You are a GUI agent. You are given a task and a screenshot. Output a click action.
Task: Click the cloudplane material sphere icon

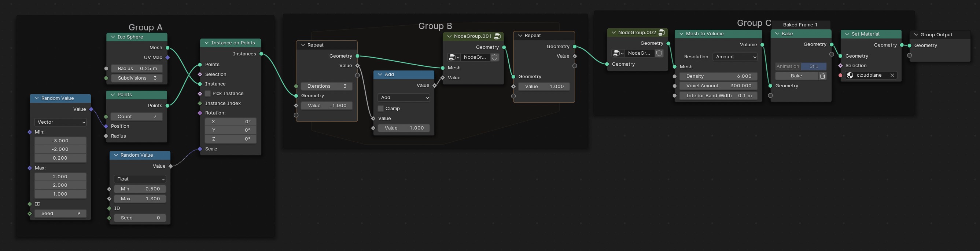tap(850, 76)
